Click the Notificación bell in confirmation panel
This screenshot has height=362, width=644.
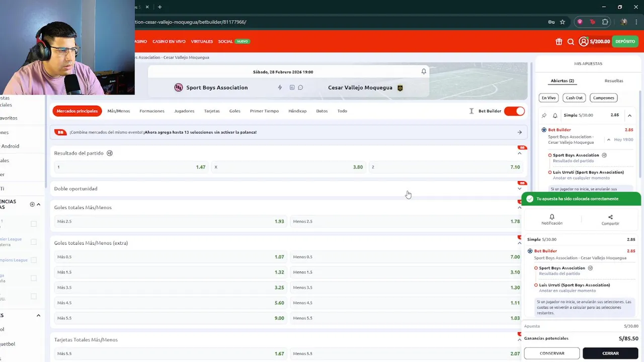(x=552, y=217)
